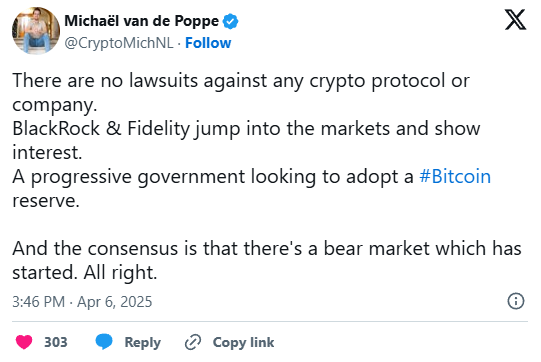Click the bear market consensus paragraph
Viewport: 541px width, 362px height.
tap(267, 260)
